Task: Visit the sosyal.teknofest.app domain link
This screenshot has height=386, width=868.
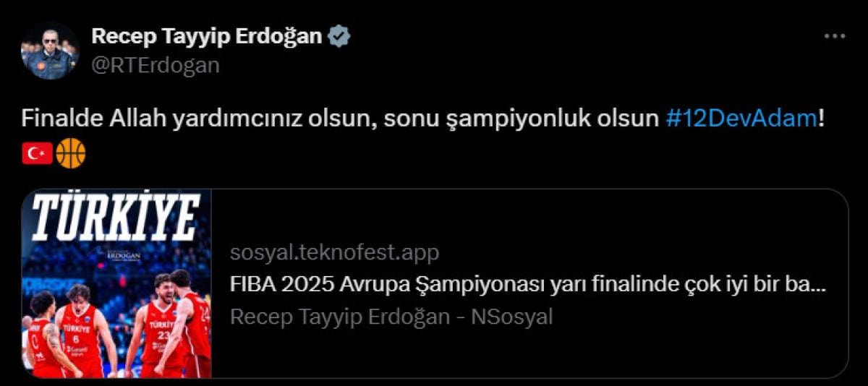Action: coord(334,252)
